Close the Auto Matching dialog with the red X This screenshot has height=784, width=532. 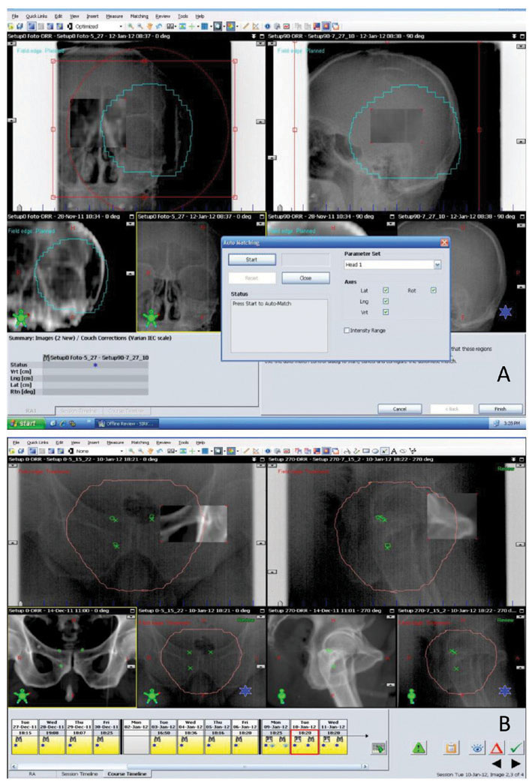[x=444, y=242]
